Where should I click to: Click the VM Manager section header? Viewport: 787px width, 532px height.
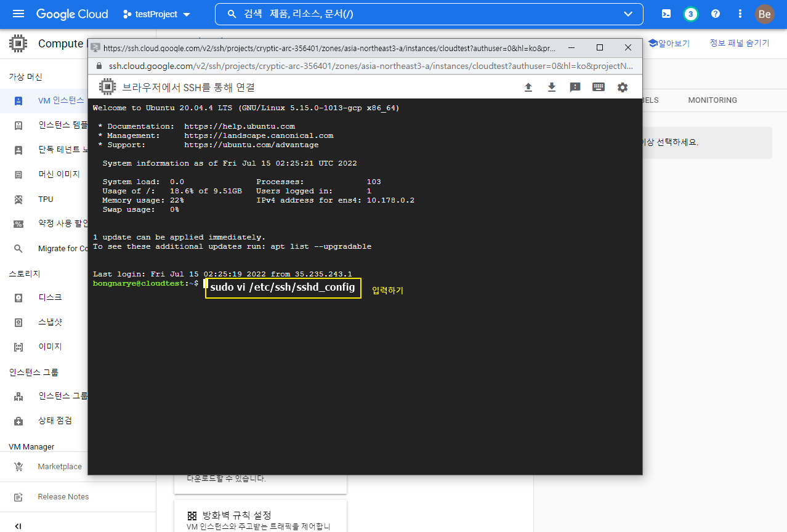(31, 446)
